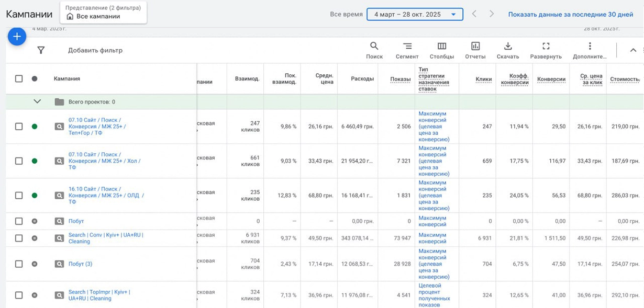Open the Сегмент segment tool
The width and height of the screenshot is (644, 308).
(x=407, y=50)
